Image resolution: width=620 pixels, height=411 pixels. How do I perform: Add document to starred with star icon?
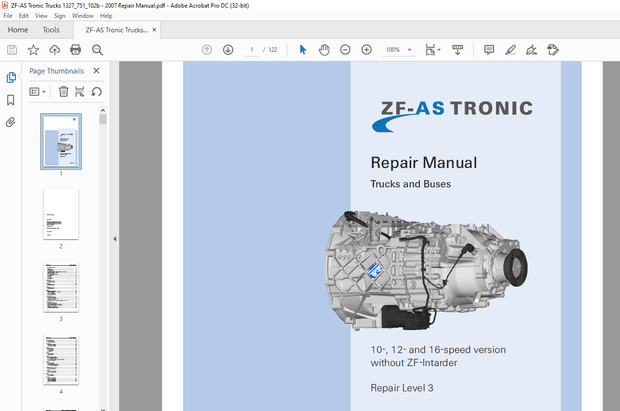[33, 50]
